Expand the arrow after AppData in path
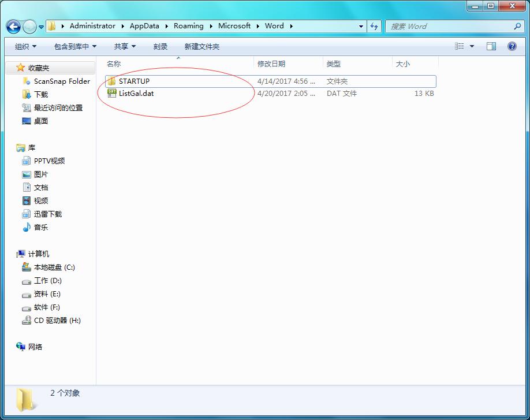This screenshot has height=420, width=530. [x=167, y=27]
